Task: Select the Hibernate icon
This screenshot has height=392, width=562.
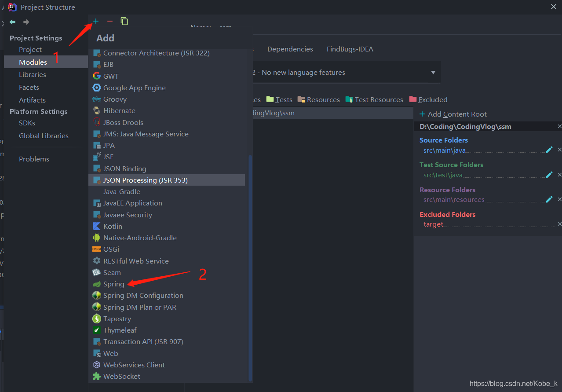Action: [x=97, y=111]
